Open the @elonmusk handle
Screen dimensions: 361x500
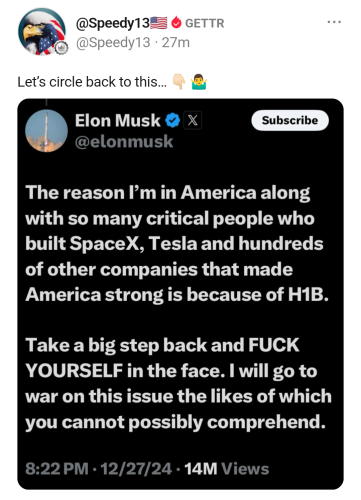point(124,142)
